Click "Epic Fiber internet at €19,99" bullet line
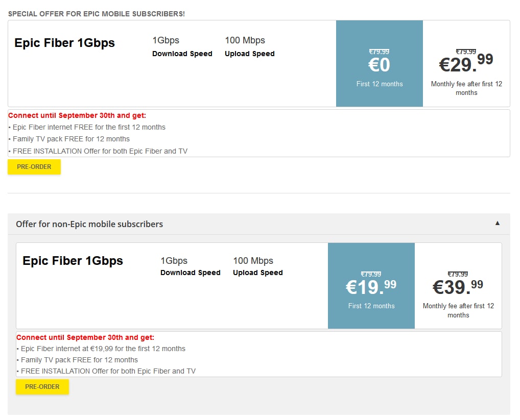The image size is (520, 420). 103,349
